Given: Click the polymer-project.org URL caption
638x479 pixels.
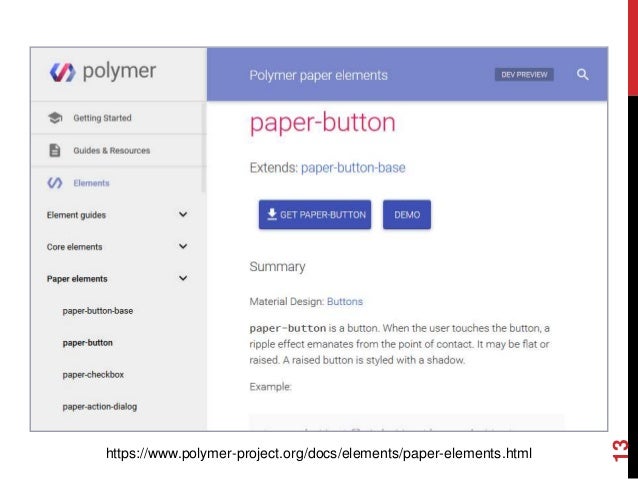Looking at the screenshot, I should 319,453.
